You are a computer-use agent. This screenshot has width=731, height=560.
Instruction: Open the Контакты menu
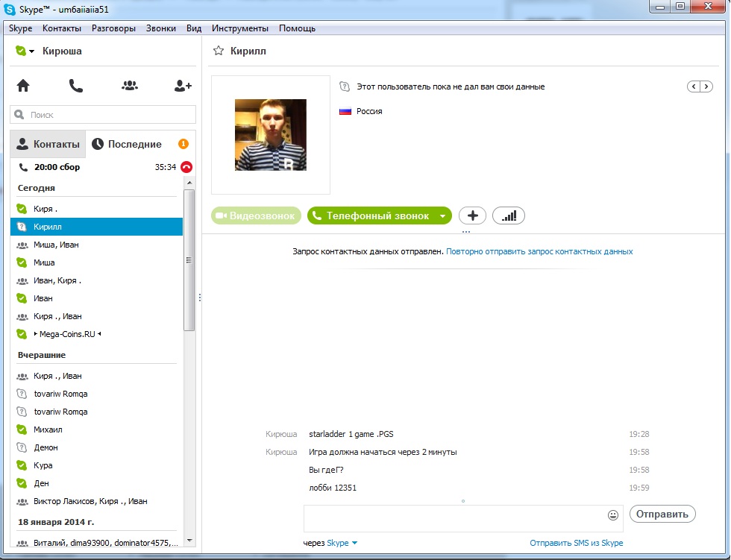[62, 28]
